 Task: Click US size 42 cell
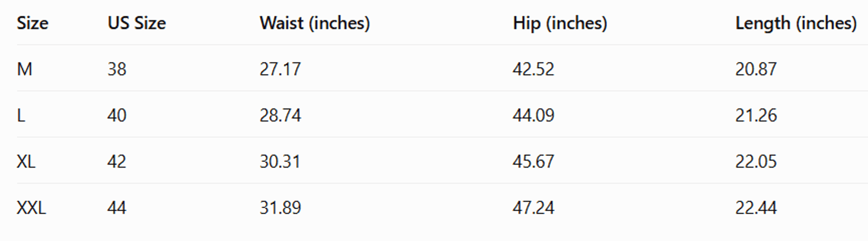tap(117, 162)
